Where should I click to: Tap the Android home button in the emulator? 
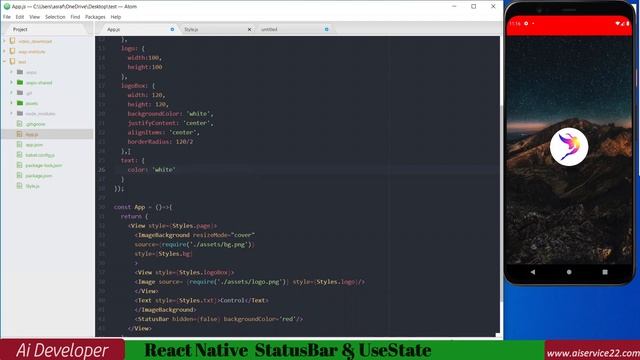pos(569,272)
